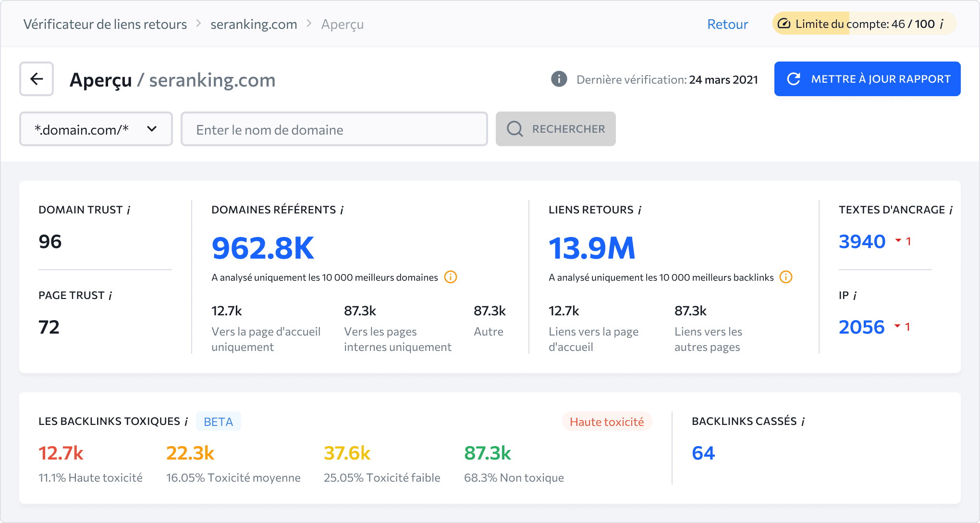Click the 962.8K referring domains value

[263, 248]
